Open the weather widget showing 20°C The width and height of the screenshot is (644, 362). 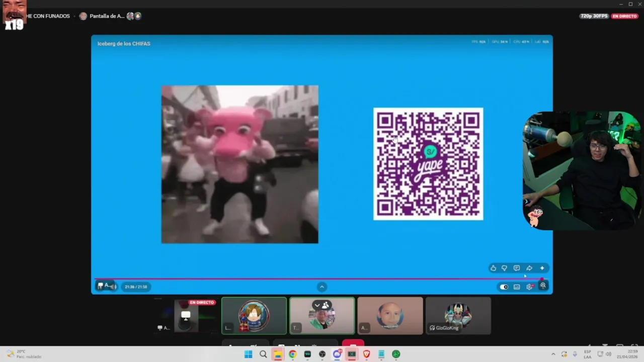(24, 354)
